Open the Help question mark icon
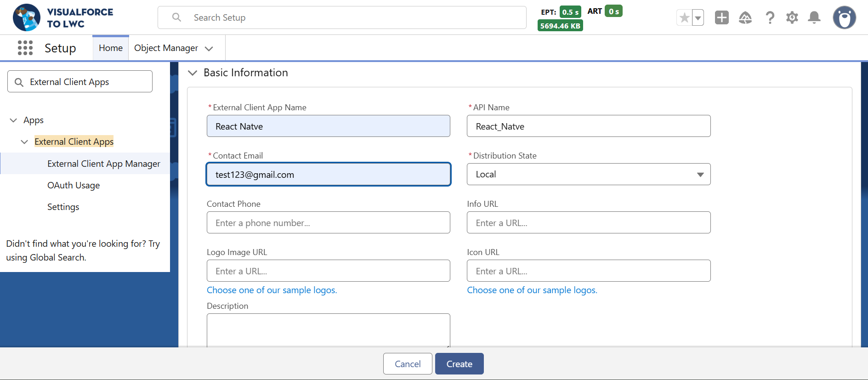 770,18
